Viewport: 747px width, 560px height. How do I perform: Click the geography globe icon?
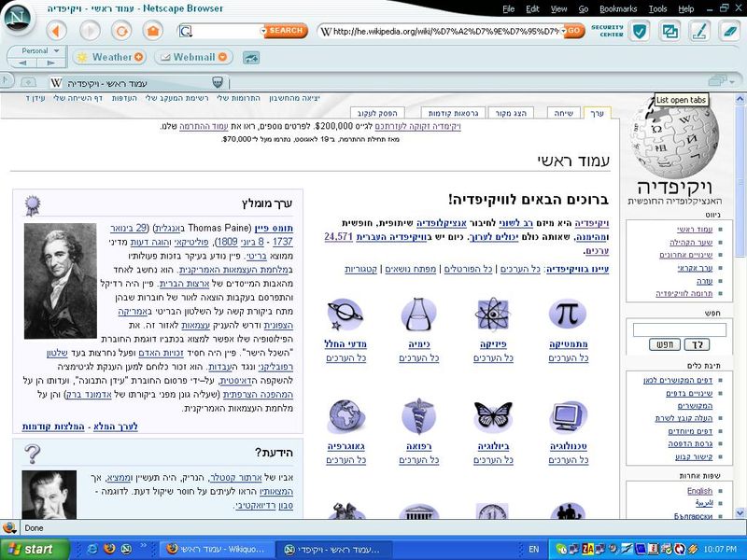click(x=345, y=416)
